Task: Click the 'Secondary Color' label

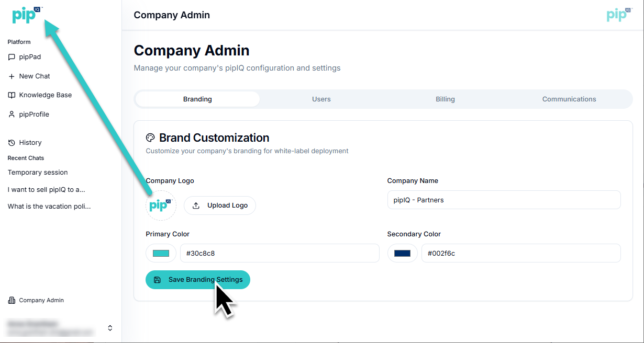Action: pos(414,234)
